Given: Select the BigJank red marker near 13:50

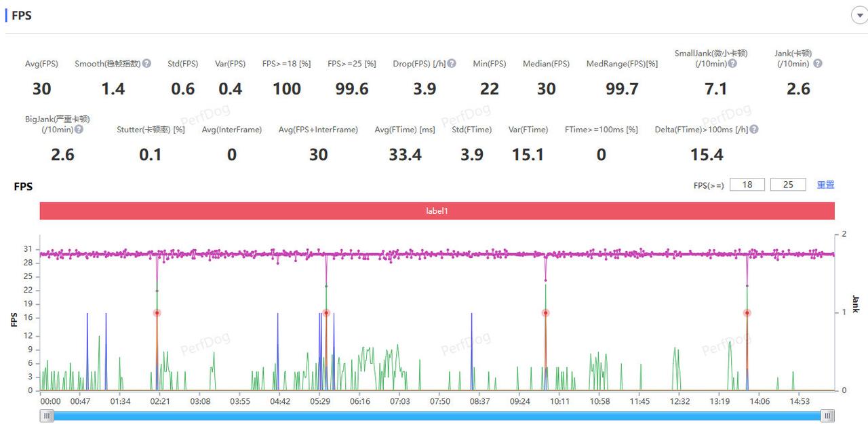Looking at the screenshot, I should click(747, 313).
